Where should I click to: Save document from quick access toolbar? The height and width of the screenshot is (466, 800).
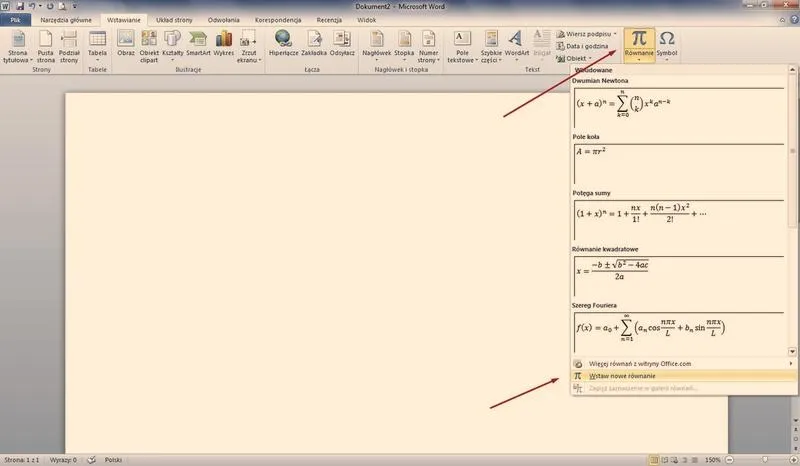click(20, 6)
